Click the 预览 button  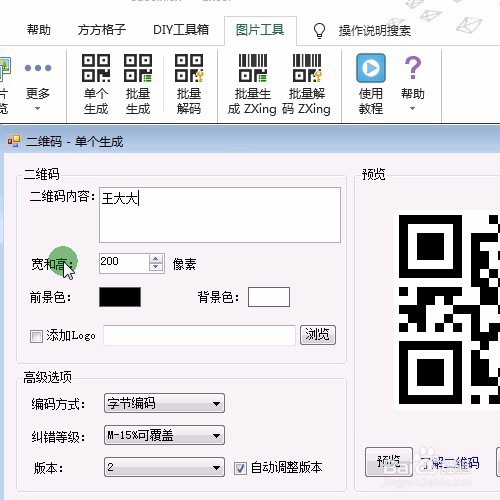point(389,462)
